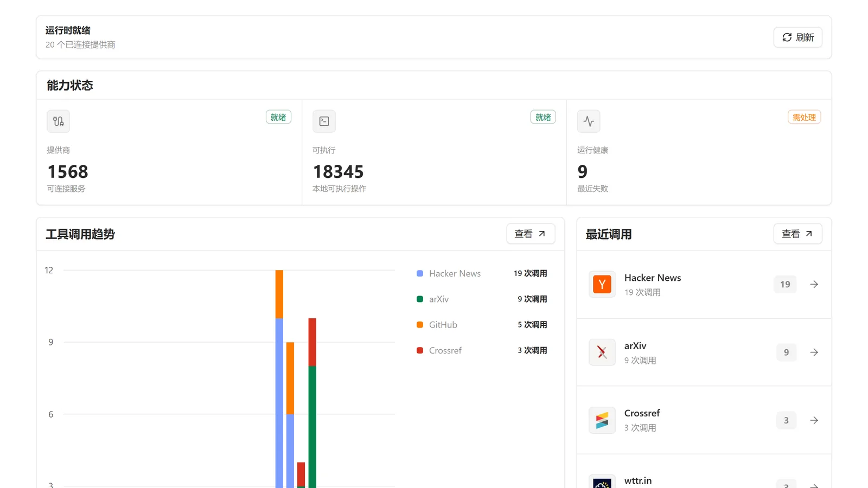Screen dimensions: 868x488
Task: Click the 19 count badge for Hacker News
Action: point(785,284)
